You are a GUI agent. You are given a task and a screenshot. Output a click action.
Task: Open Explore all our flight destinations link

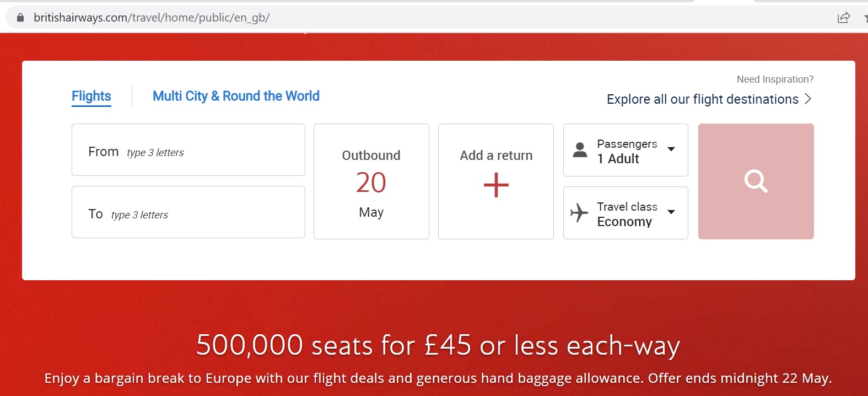click(x=702, y=99)
